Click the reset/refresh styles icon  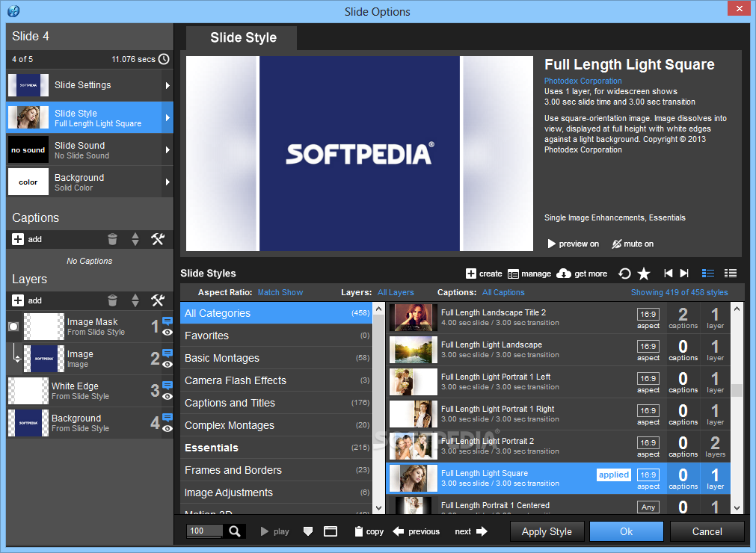[624, 274]
